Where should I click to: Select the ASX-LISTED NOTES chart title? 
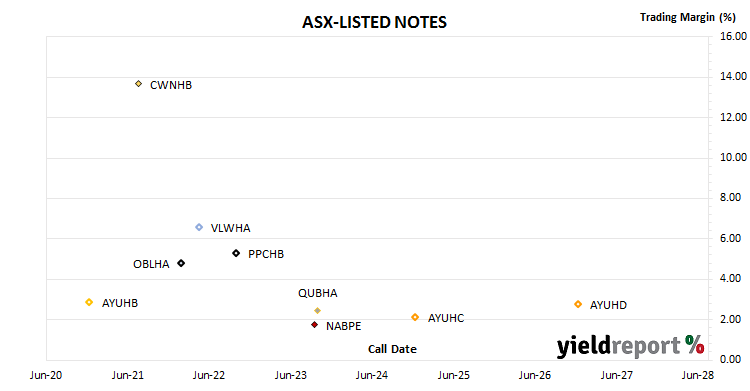tap(374, 22)
